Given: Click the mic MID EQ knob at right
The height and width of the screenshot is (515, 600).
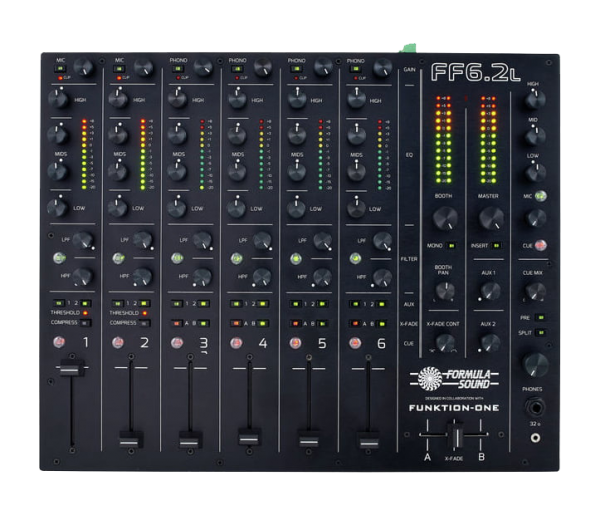Looking at the screenshot, I should point(535,136).
